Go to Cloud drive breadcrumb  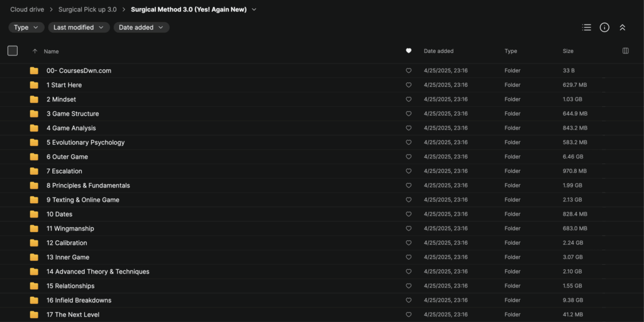pos(27,9)
